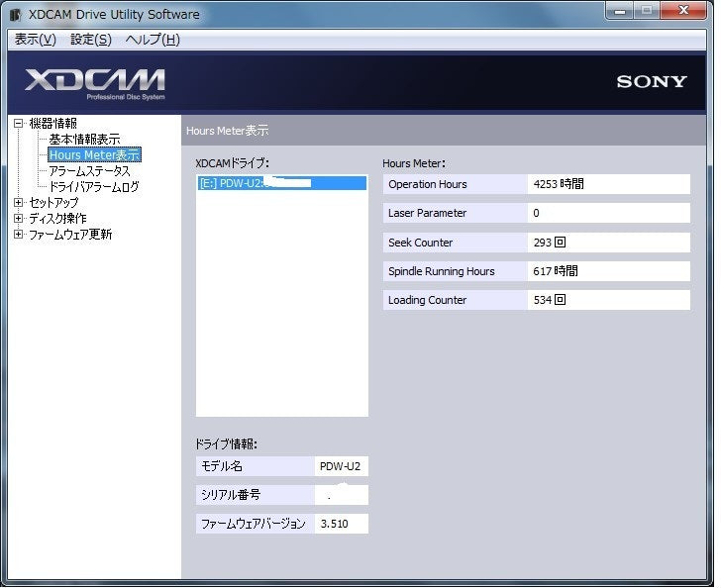The height and width of the screenshot is (588, 721).
Task: Collapse the 機器情報 tree node
Action: coord(18,123)
